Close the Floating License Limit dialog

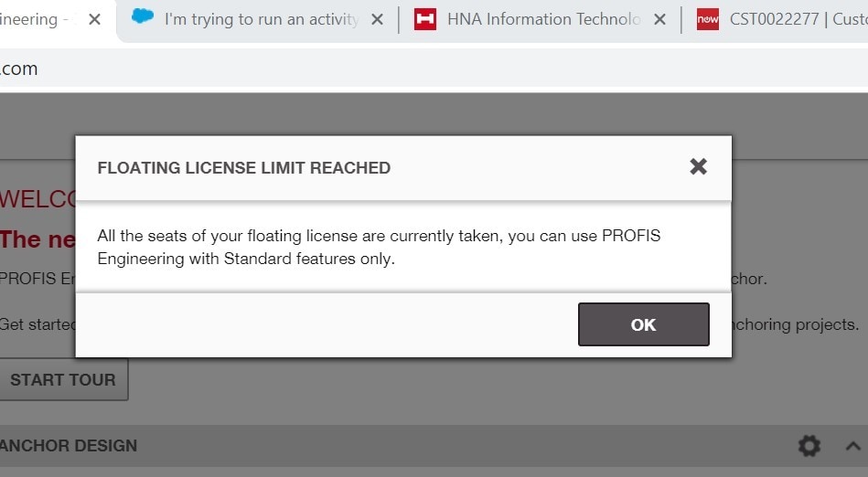pos(698,166)
